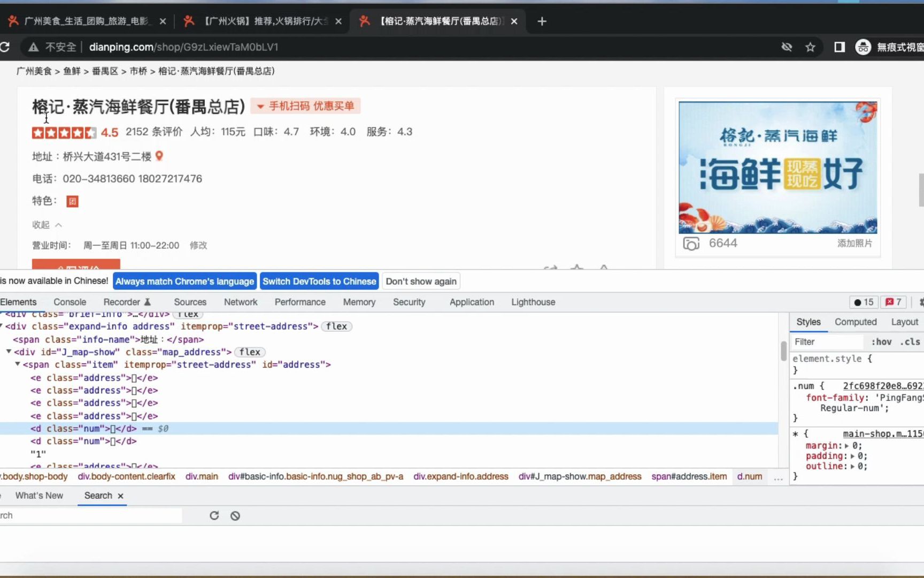Click the map pin icon next to address

tap(159, 156)
